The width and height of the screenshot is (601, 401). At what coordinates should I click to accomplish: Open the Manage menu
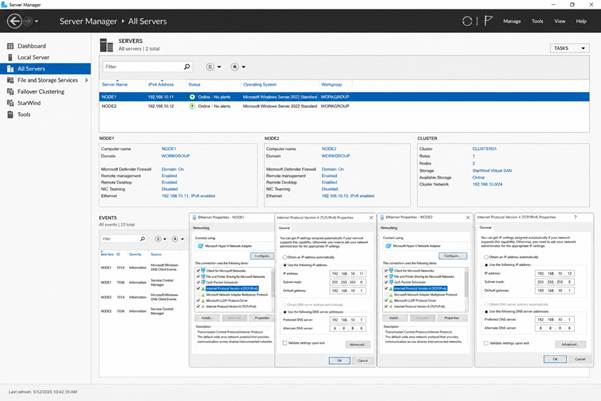pyautogui.click(x=512, y=21)
